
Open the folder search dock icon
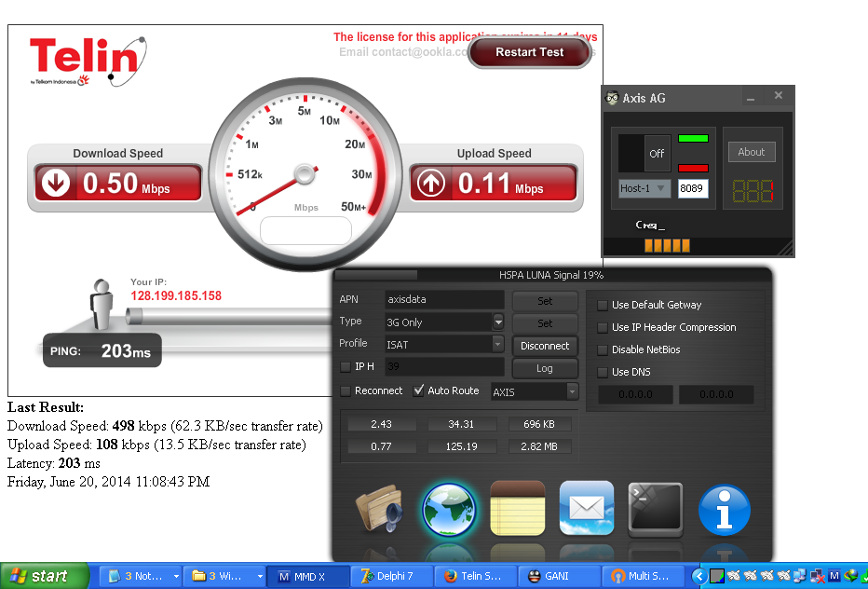click(380, 509)
